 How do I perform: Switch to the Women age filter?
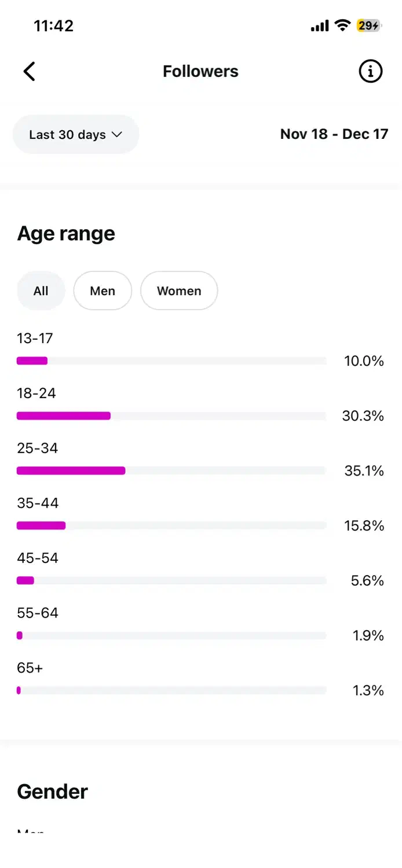coord(179,291)
